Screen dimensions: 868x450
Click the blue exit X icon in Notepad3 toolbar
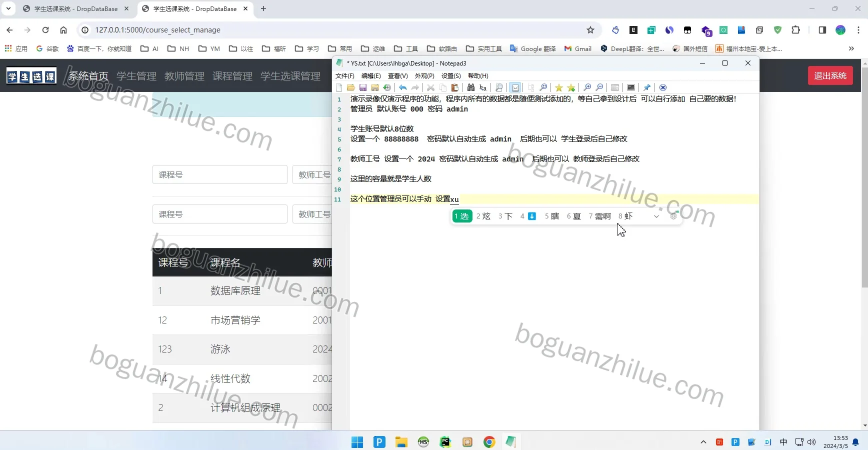[663, 87]
